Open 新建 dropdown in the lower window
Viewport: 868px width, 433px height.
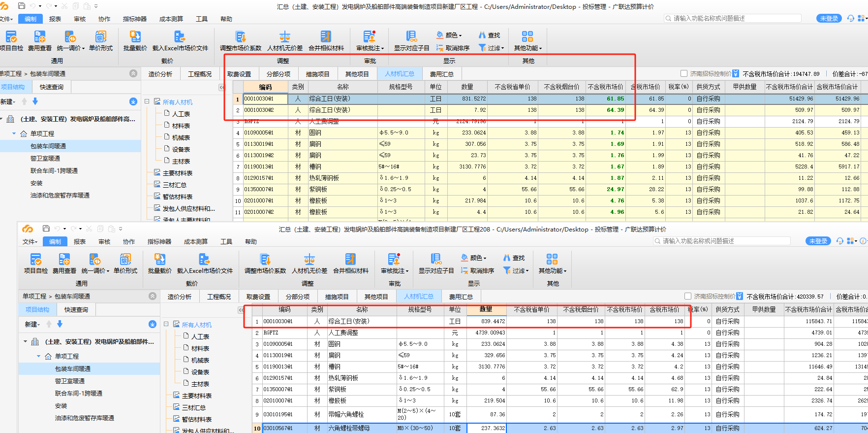click(x=32, y=324)
